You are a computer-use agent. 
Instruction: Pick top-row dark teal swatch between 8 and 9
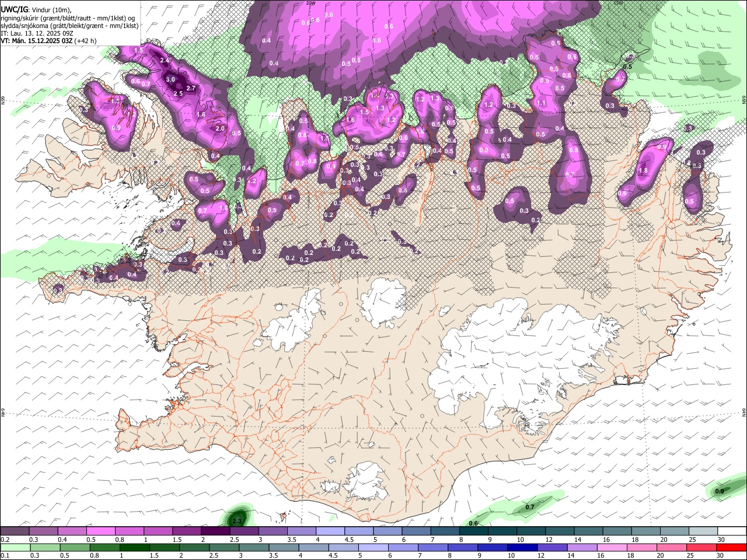(473, 531)
